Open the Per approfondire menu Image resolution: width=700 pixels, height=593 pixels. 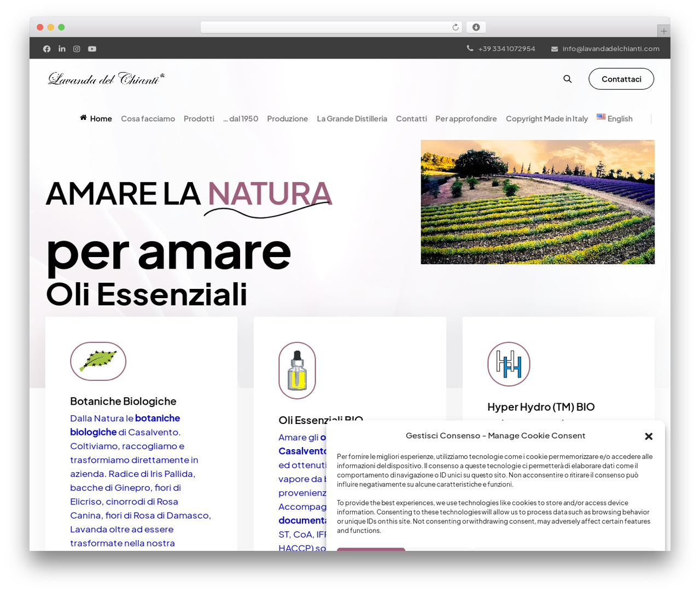(x=466, y=119)
